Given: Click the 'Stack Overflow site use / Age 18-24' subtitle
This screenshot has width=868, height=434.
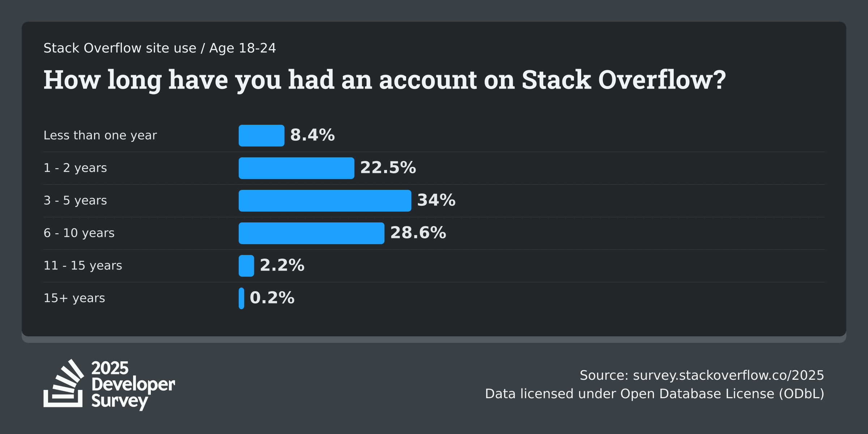Looking at the screenshot, I should click(160, 48).
